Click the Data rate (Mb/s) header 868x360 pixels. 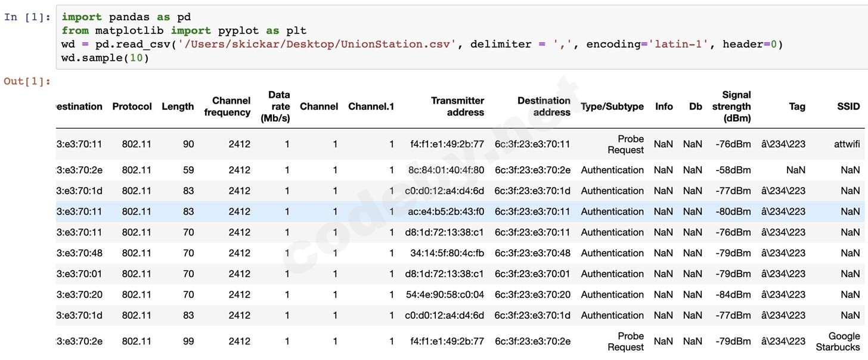pyautogui.click(x=278, y=106)
